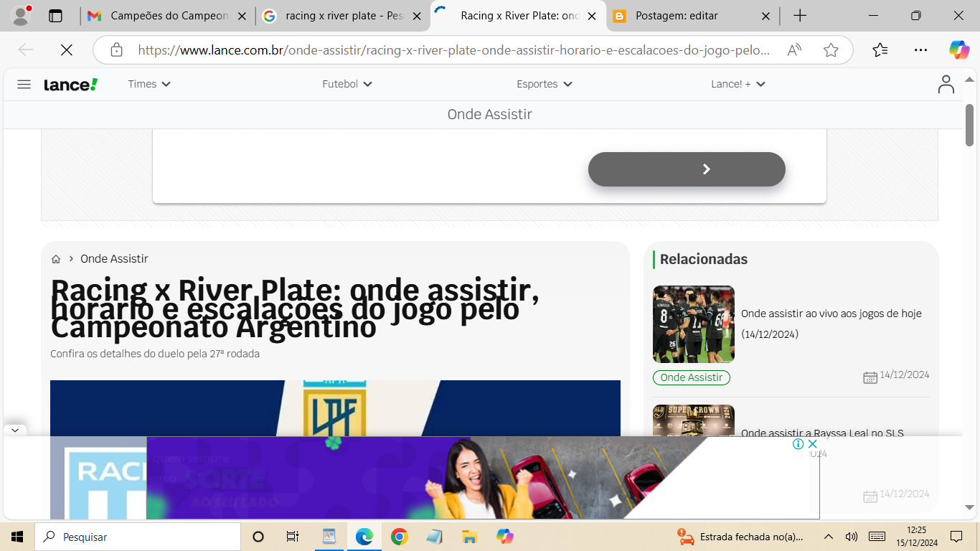Open Edge Settings and more menu
Image resolution: width=980 pixels, height=551 pixels.
[x=920, y=50]
